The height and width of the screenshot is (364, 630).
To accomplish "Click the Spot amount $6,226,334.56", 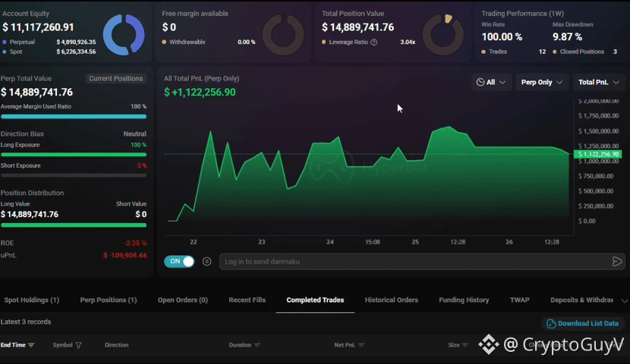I will 76,52.
